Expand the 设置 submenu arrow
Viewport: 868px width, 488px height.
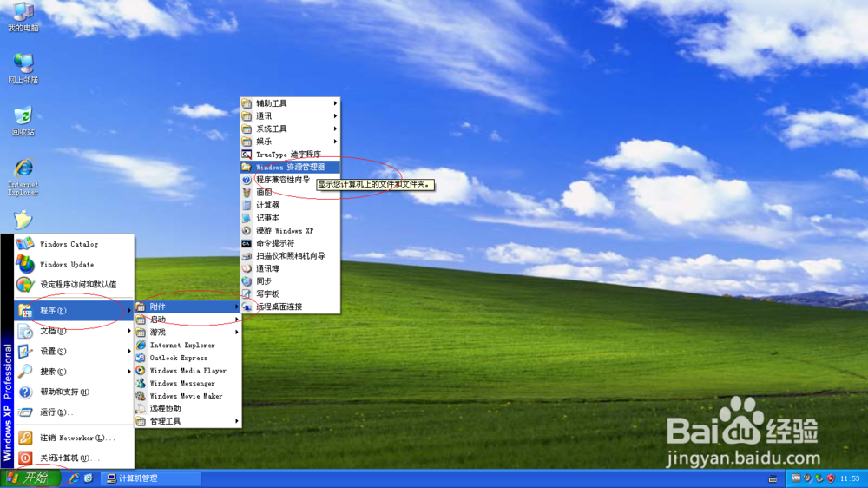pyautogui.click(x=129, y=351)
